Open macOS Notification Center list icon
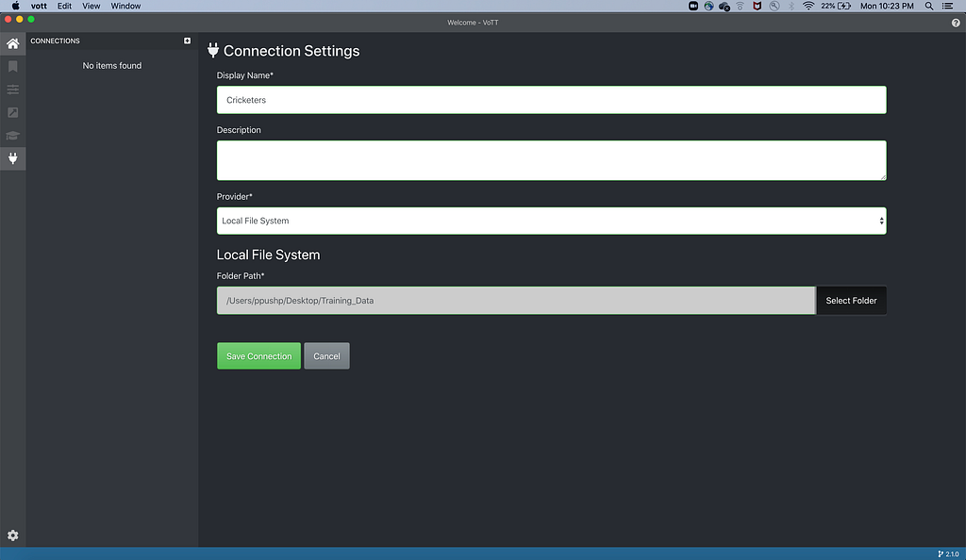The height and width of the screenshot is (560, 966). [x=948, y=7]
